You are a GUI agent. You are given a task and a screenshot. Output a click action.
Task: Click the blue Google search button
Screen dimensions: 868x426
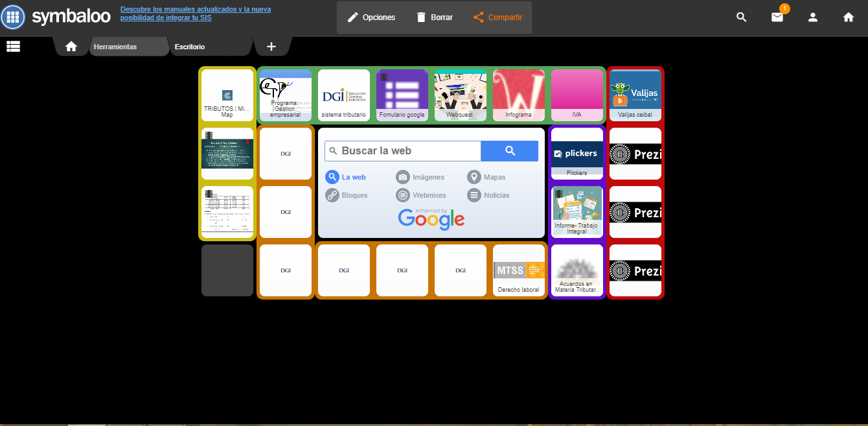pyautogui.click(x=510, y=150)
